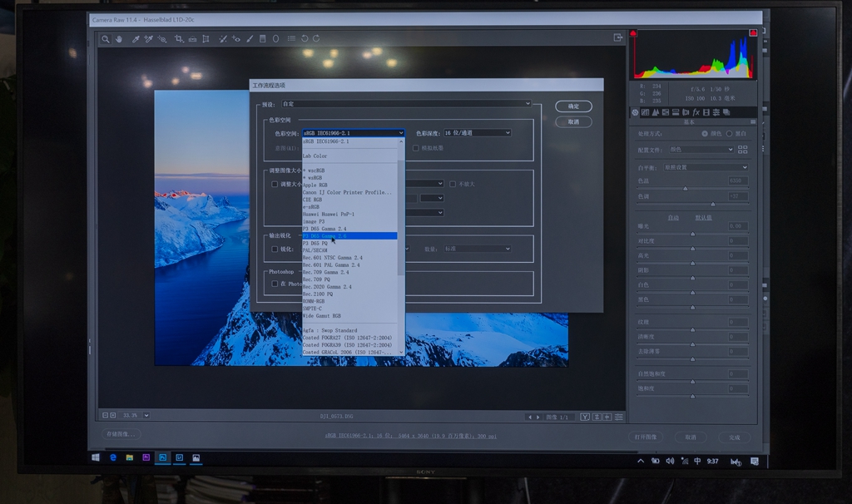This screenshot has width=852, height=504.
Task: Select the Zoom tool in Camera Raw toolbar
Action: [x=106, y=39]
